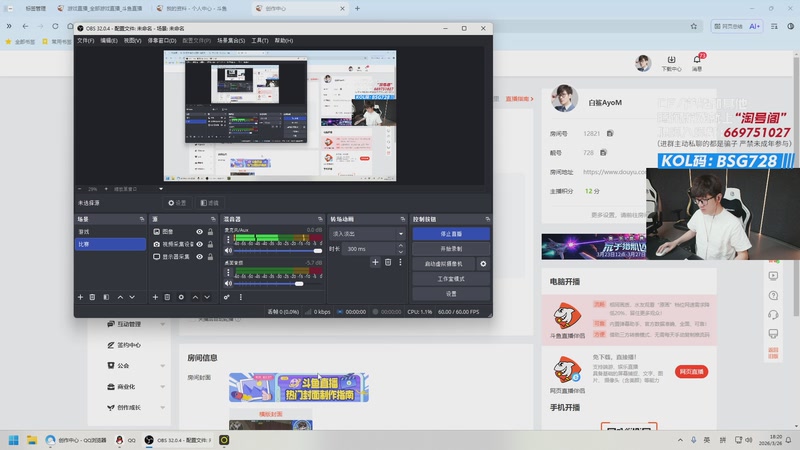
Task: Move the scene up with arrow icon
Action: tap(120, 297)
